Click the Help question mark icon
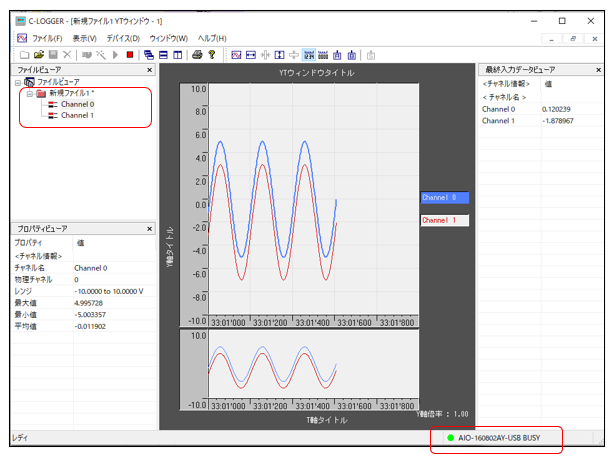Screen dimensions: 611x459 (212, 54)
